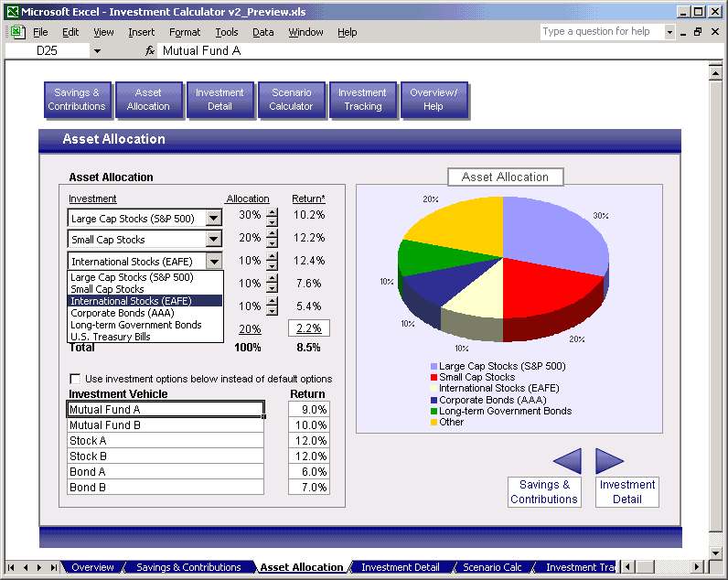The height and width of the screenshot is (580, 728).
Task: Jump to the last sheet tab arrow
Action: [53, 567]
